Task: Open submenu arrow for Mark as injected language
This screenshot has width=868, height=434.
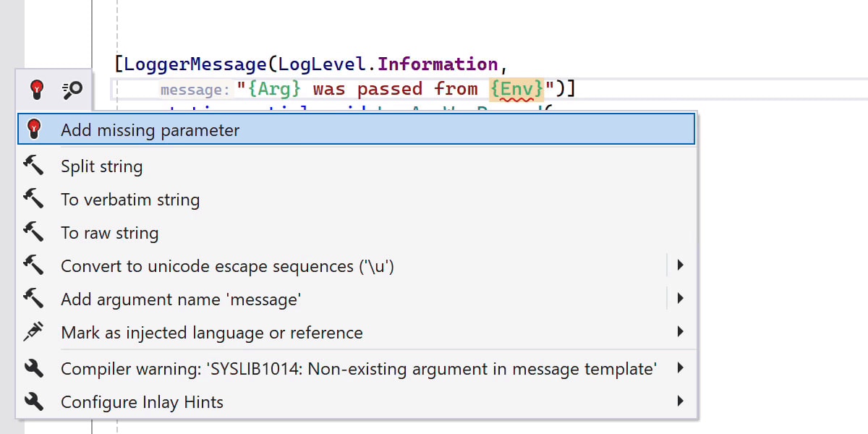Action: 680,332
